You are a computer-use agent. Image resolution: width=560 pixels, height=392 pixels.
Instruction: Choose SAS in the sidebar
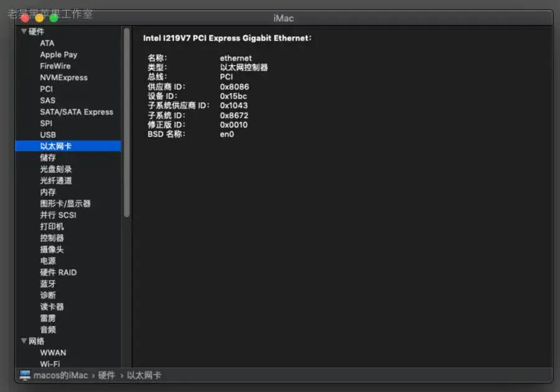tap(47, 100)
